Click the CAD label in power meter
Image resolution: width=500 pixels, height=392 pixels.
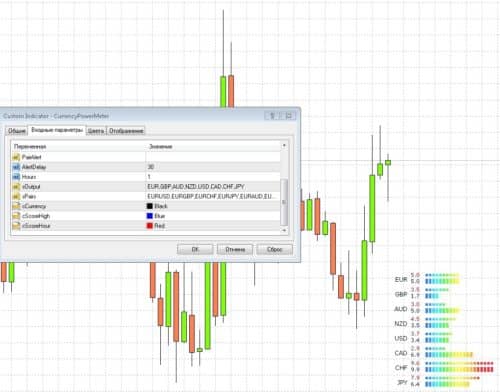pyautogui.click(x=401, y=353)
